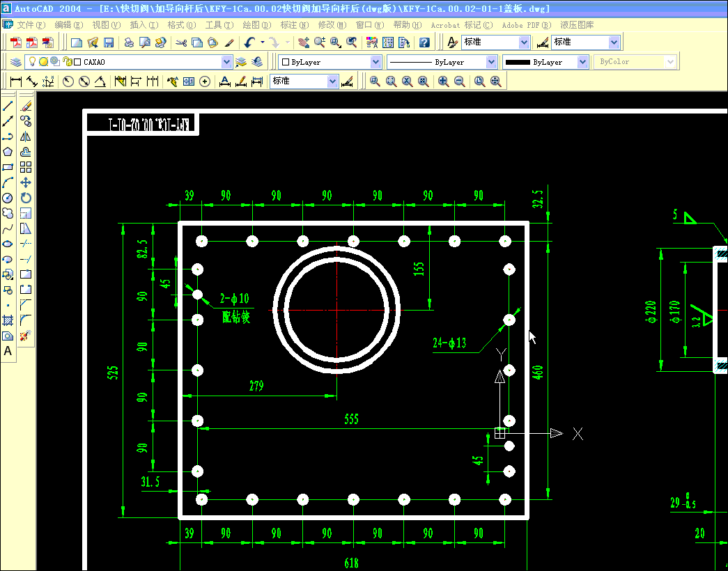Viewport: 728px width, 571px height.
Task: Select the Rectangle draw tool
Action: pyautogui.click(x=8, y=167)
